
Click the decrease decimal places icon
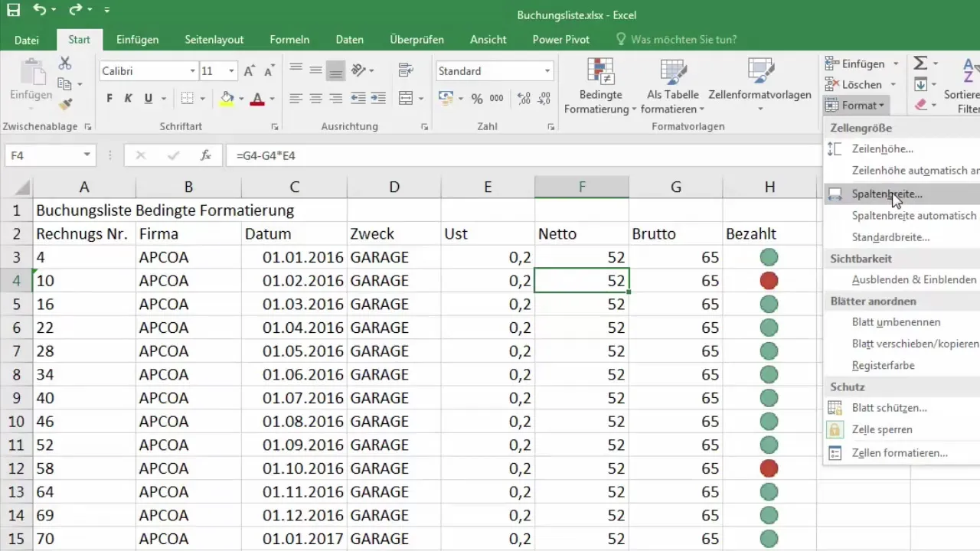544,98
